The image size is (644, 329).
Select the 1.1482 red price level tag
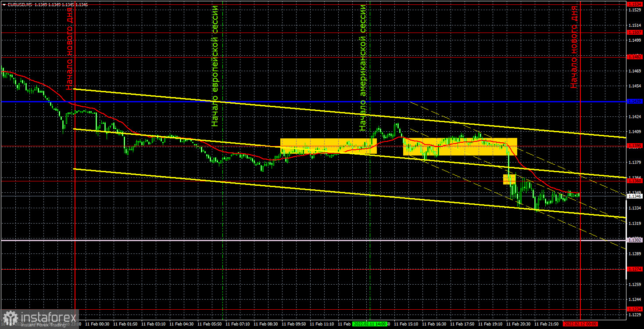[635, 57]
